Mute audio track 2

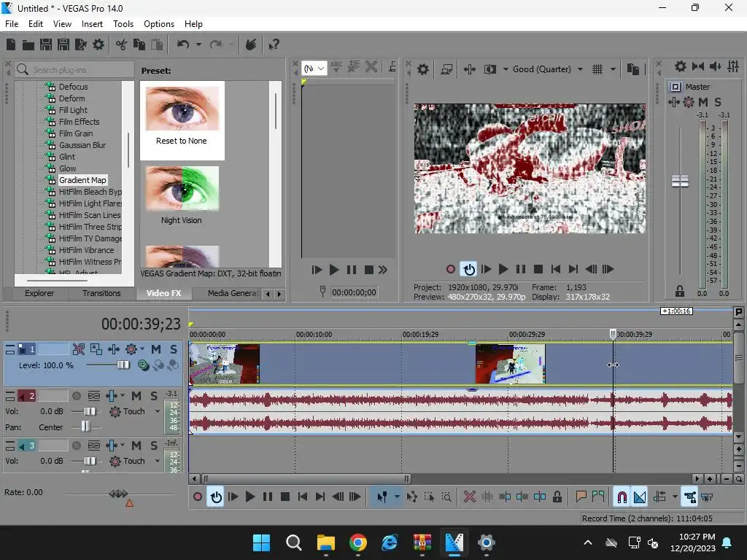(x=136, y=396)
